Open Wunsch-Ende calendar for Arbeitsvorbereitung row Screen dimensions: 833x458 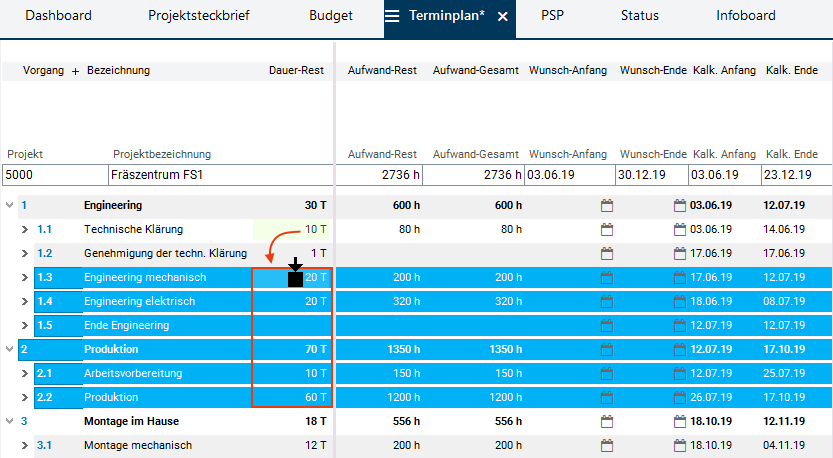pos(681,374)
